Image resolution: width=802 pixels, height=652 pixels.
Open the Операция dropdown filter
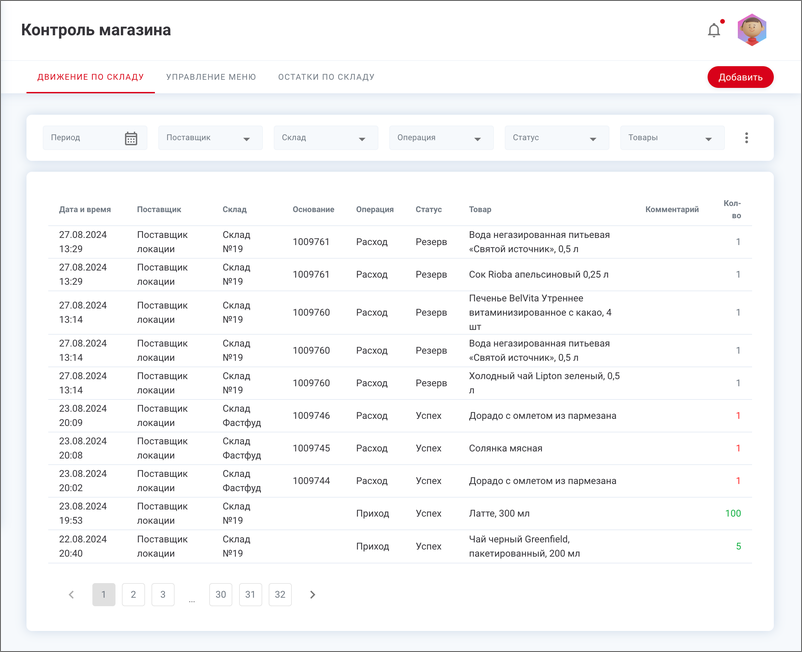(x=441, y=138)
